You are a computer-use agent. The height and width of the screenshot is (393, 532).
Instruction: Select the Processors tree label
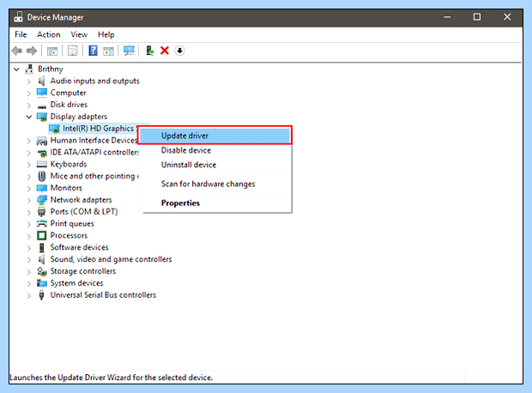69,235
